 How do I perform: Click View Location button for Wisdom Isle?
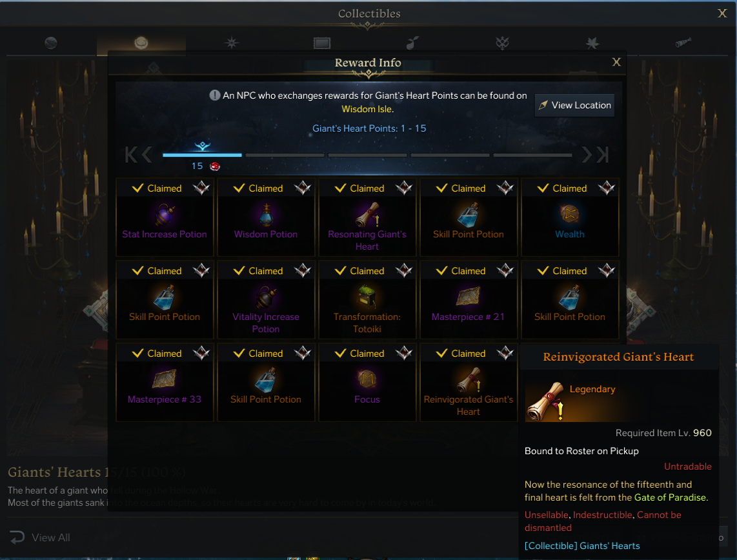pyautogui.click(x=575, y=105)
